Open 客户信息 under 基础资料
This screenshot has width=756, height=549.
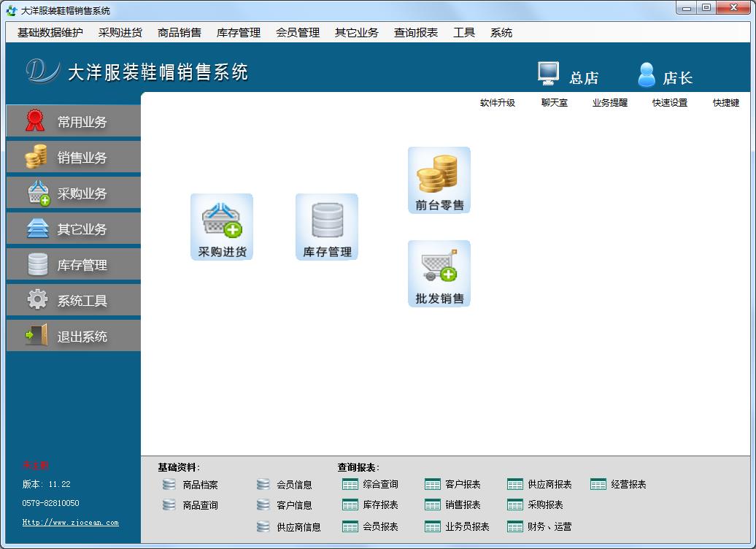pos(285,505)
